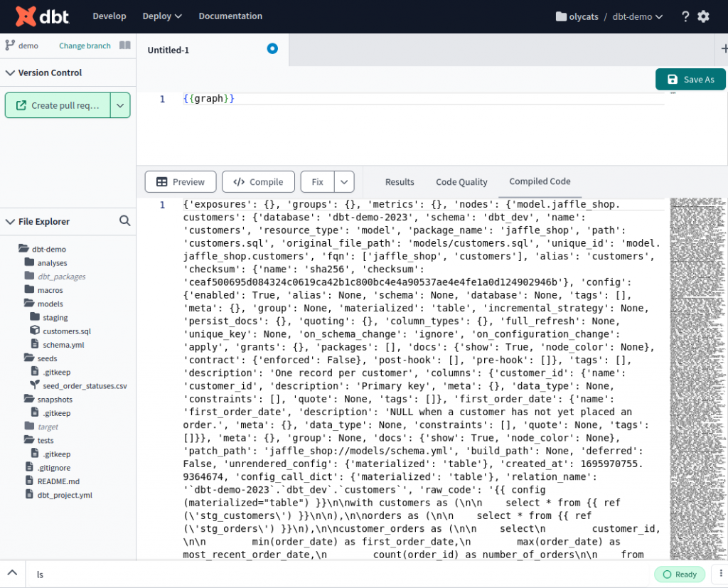The width and height of the screenshot is (728, 588).
Task: Click the olycats account name
Action: coord(584,17)
